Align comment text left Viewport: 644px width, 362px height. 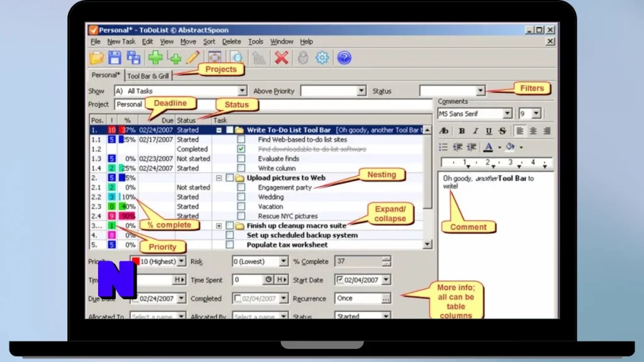520,131
